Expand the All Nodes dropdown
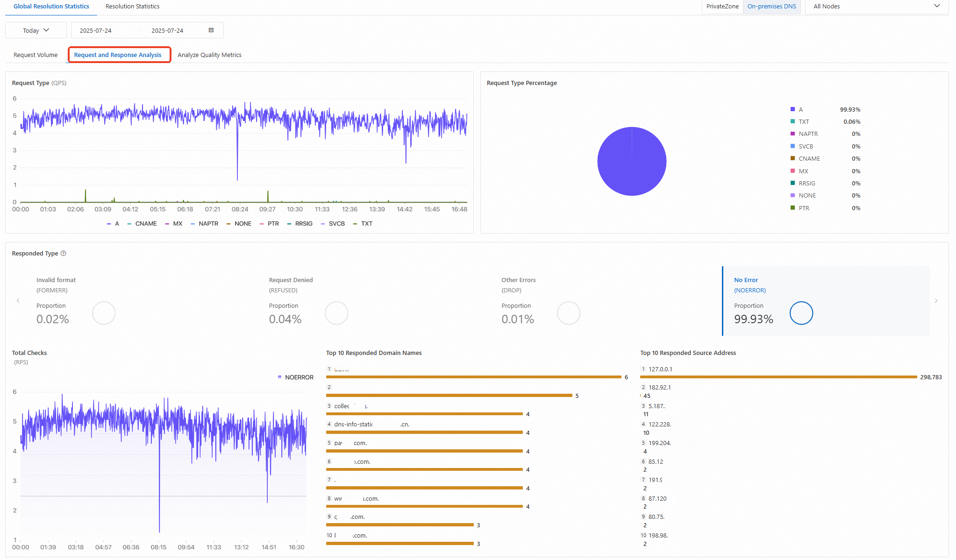The height and width of the screenshot is (560, 956). click(877, 7)
